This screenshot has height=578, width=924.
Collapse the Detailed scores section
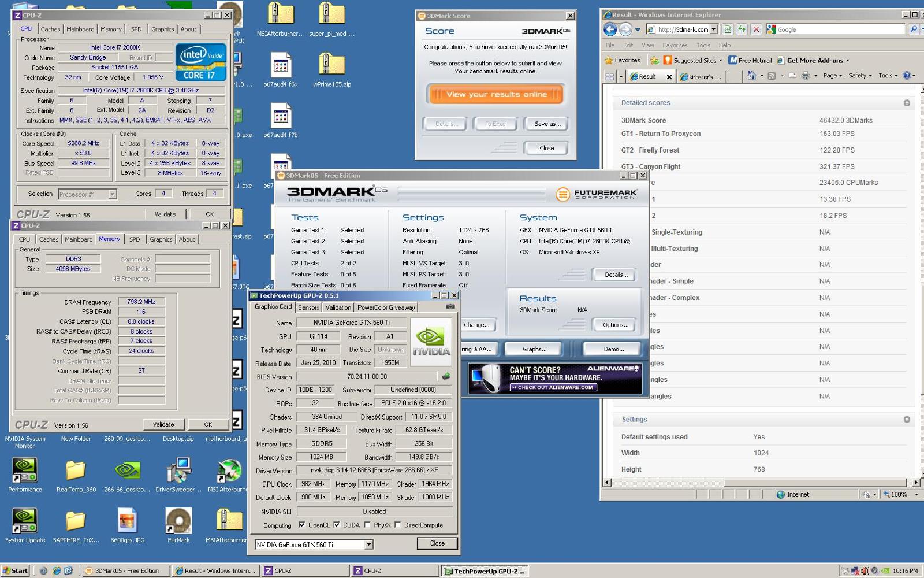907,103
